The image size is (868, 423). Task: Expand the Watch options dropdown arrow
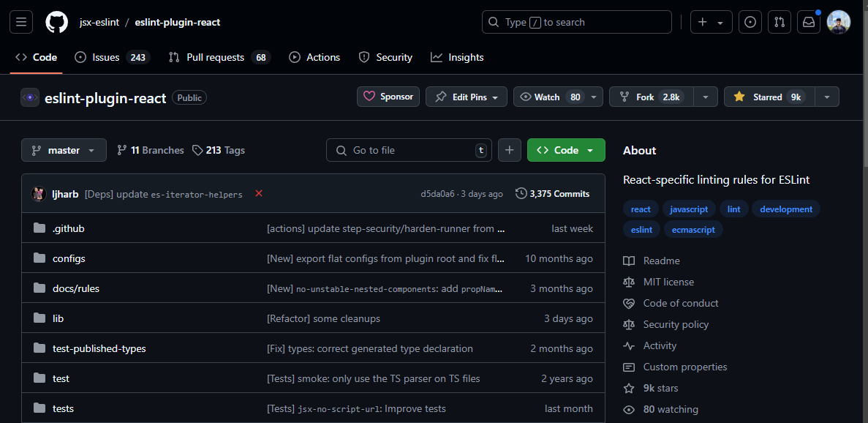pyautogui.click(x=594, y=97)
